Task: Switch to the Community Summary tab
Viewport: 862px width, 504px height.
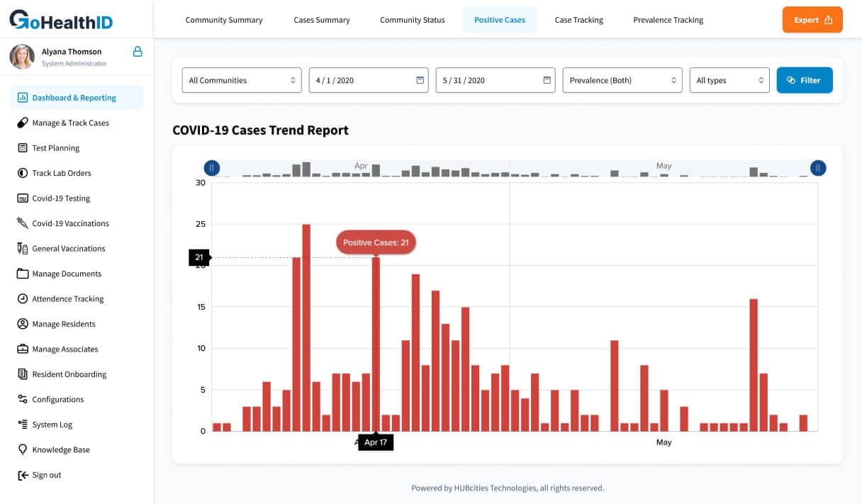Action: tap(224, 20)
